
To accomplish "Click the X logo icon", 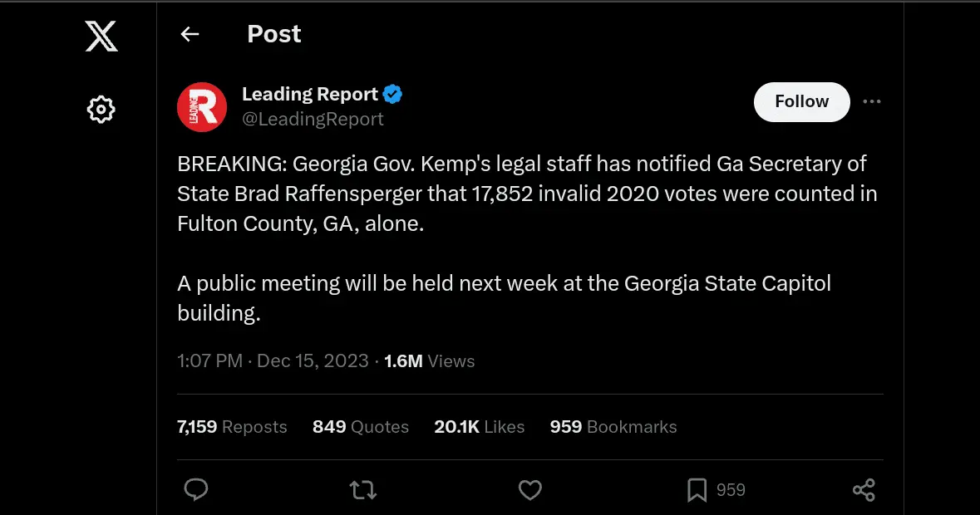I will (x=101, y=37).
